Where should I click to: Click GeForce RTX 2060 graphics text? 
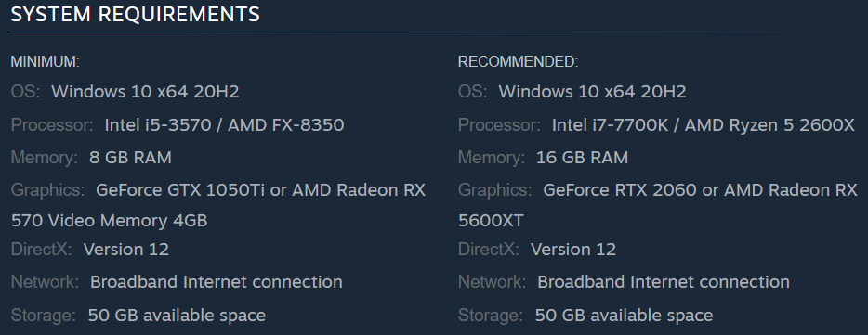pyautogui.click(x=628, y=191)
